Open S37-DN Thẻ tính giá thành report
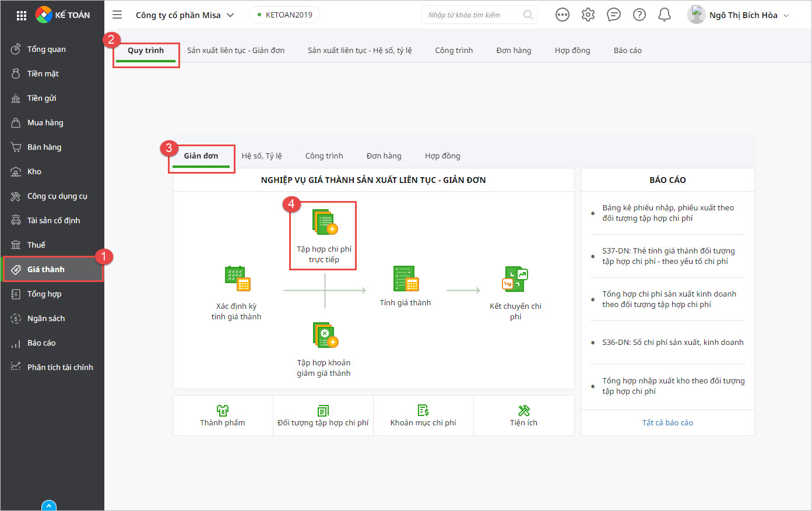 click(x=668, y=256)
